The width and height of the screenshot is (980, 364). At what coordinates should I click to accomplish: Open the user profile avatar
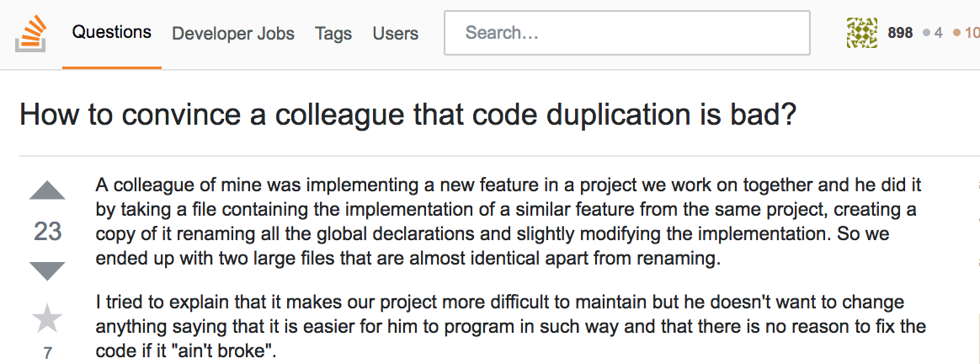[x=861, y=33]
